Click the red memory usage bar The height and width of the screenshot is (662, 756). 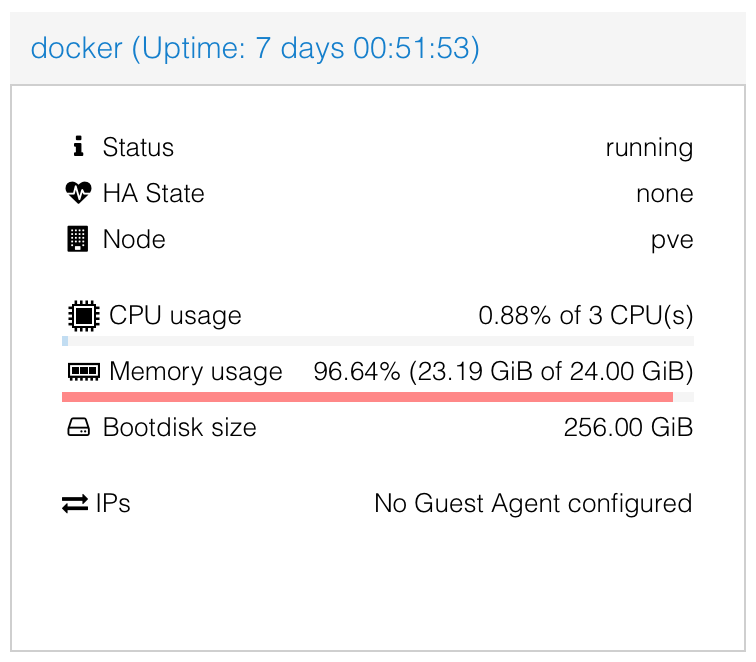[367, 397]
